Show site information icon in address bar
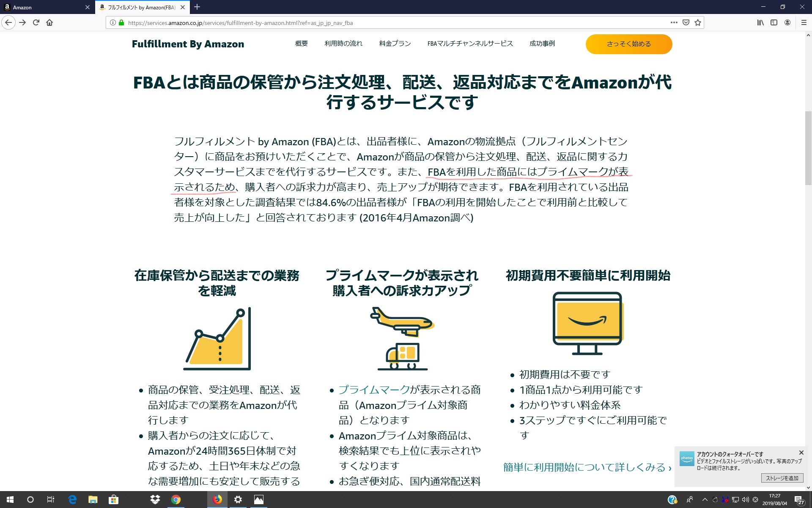 click(x=112, y=23)
